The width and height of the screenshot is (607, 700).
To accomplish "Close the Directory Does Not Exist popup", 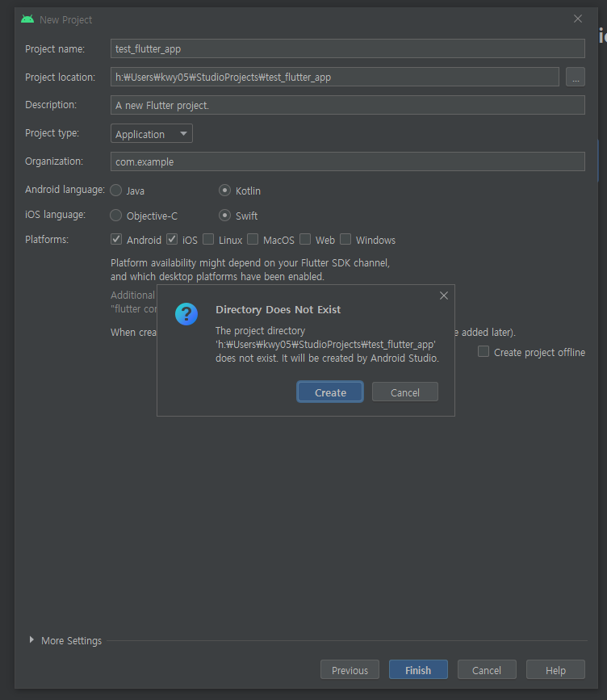I will (444, 296).
